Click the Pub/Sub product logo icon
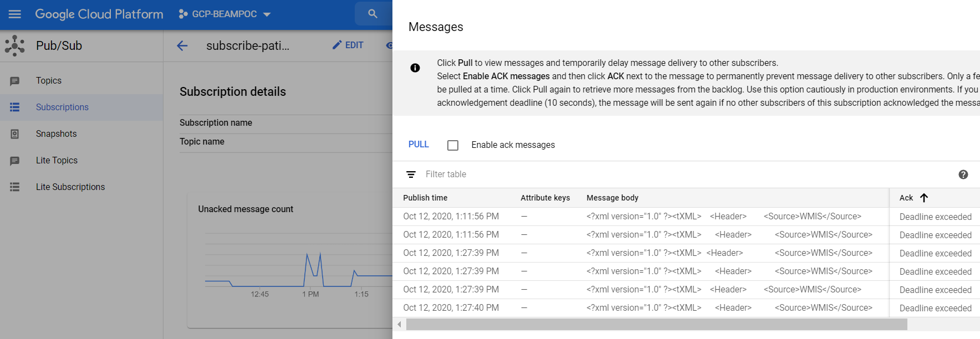Image resolution: width=980 pixels, height=339 pixels. pos(15,46)
